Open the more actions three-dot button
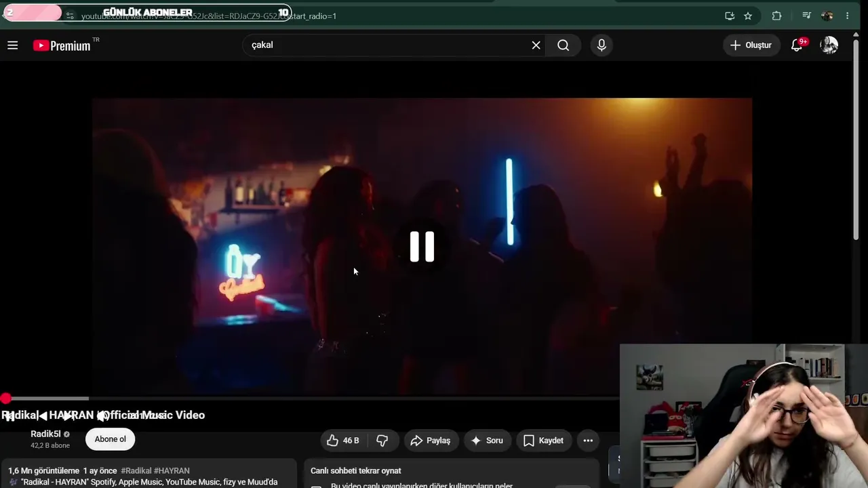The width and height of the screenshot is (868, 488). 588,441
